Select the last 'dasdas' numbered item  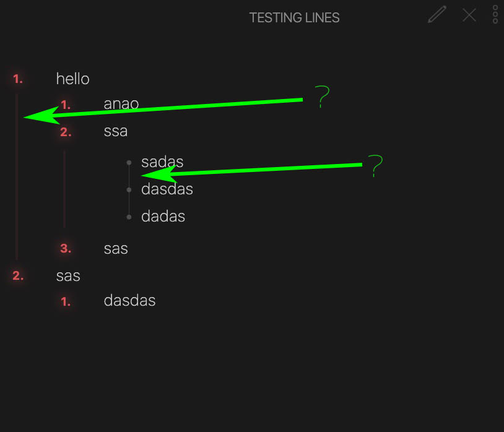[129, 301]
